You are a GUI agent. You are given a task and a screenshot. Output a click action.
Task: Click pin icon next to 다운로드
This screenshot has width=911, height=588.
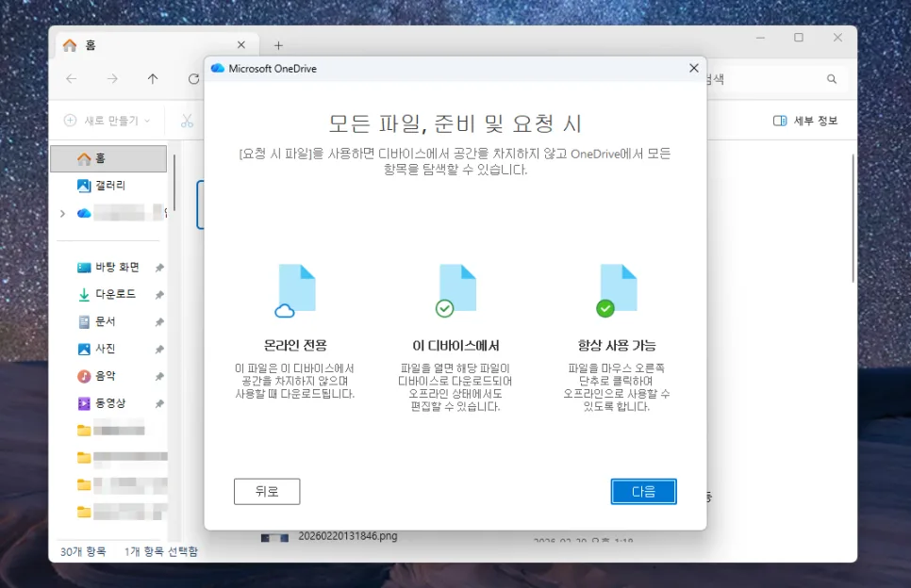pos(159,295)
